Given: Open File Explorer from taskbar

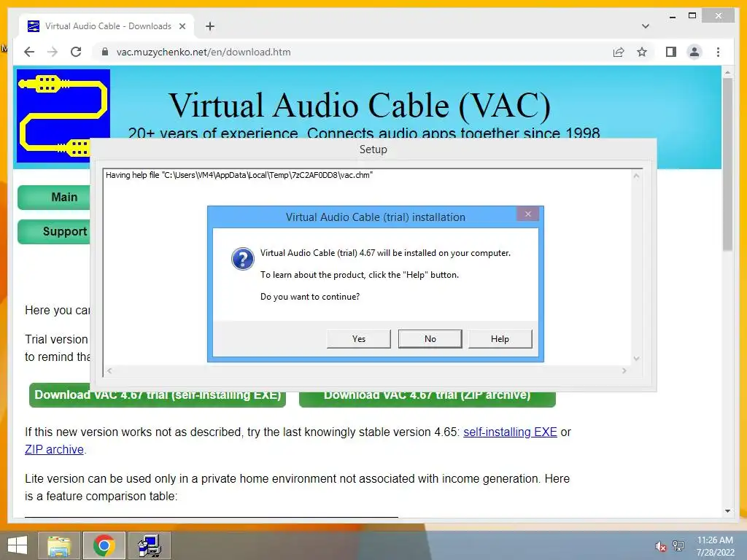Looking at the screenshot, I should tap(59, 545).
